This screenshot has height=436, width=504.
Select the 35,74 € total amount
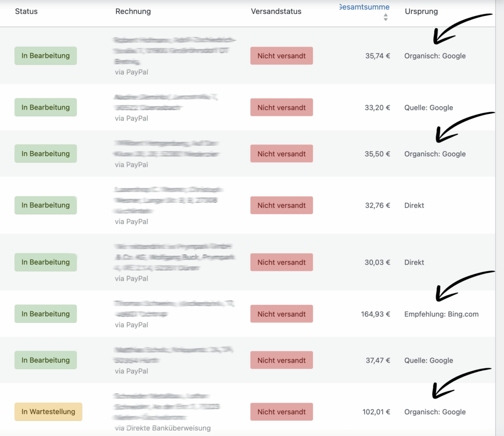pyautogui.click(x=378, y=56)
